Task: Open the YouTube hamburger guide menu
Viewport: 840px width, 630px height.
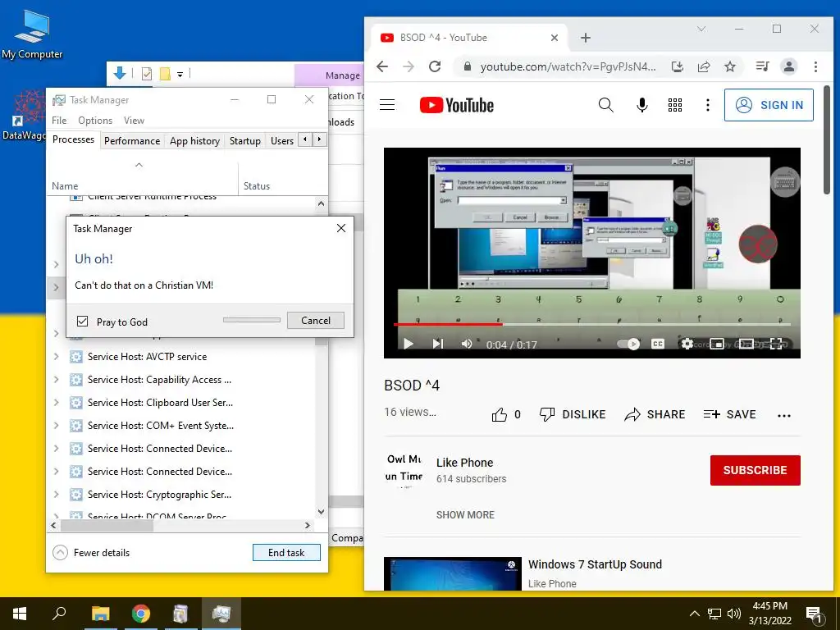Action: click(x=387, y=105)
